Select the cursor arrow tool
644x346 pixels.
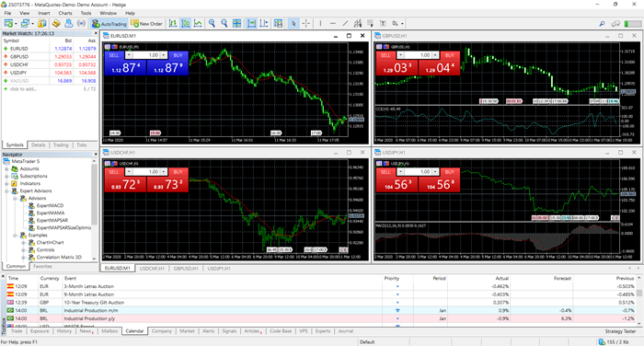point(293,23)
